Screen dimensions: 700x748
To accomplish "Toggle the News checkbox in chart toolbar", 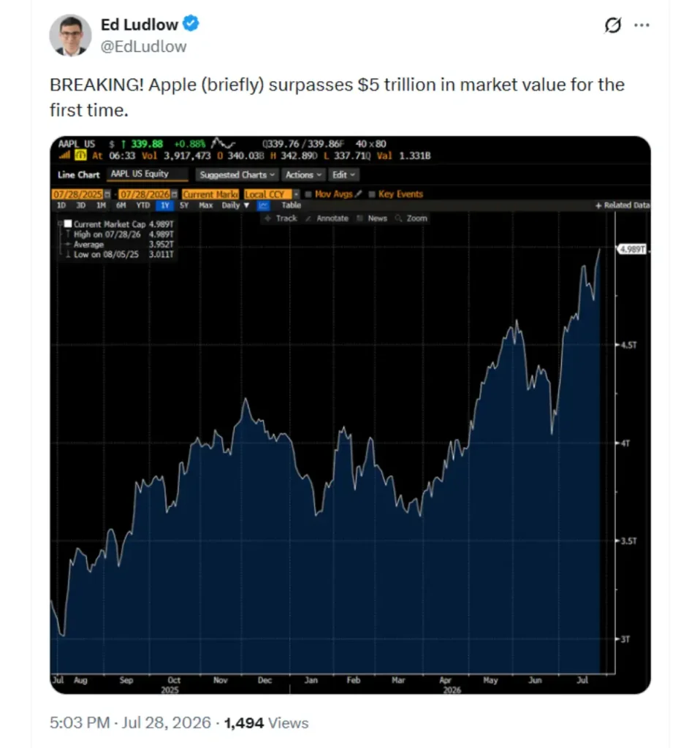I will coord(359,218).
